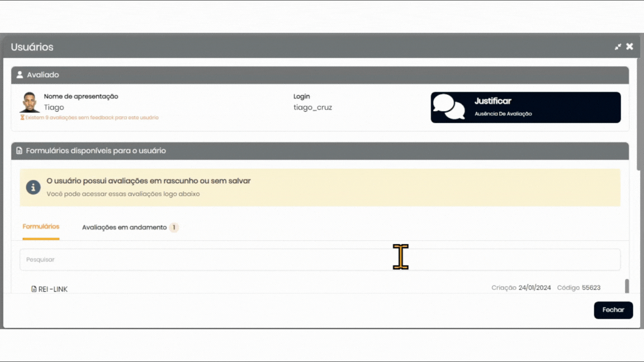644x362 pixels.
Task: Click the count badge on Avaliações em andamento
Action: [174, 227]
